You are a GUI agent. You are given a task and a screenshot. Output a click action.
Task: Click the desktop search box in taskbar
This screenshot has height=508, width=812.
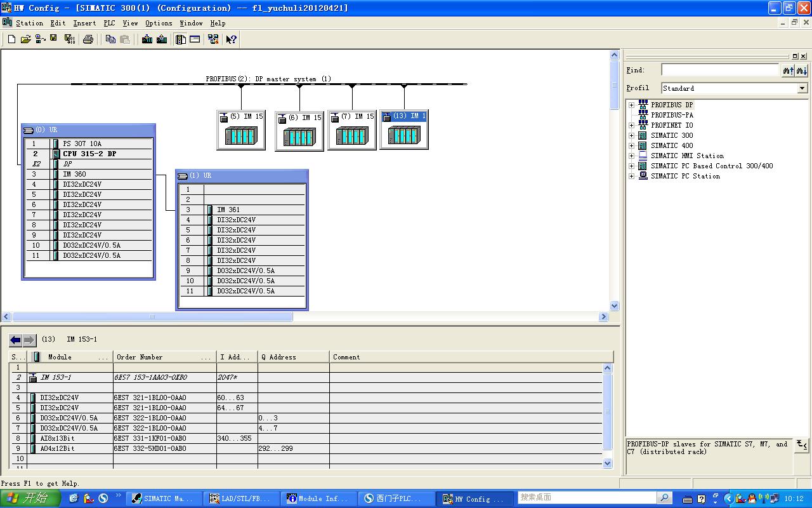tap(587, 497)
